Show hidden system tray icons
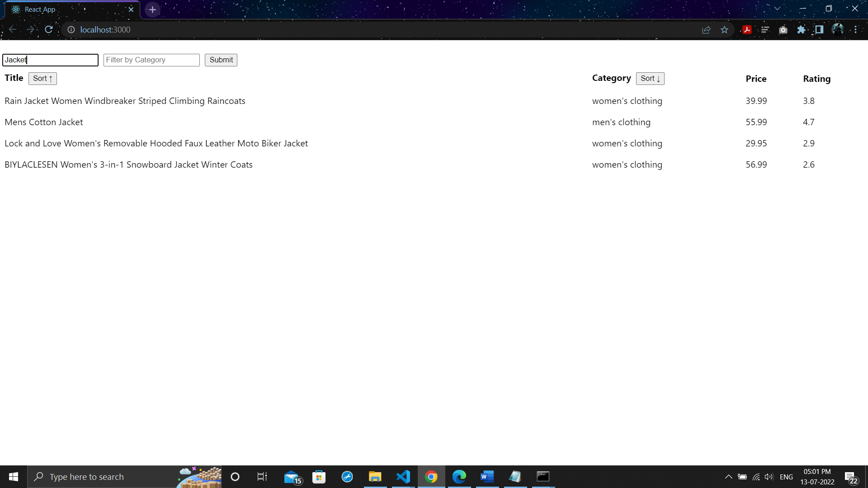 click(728, 477)
